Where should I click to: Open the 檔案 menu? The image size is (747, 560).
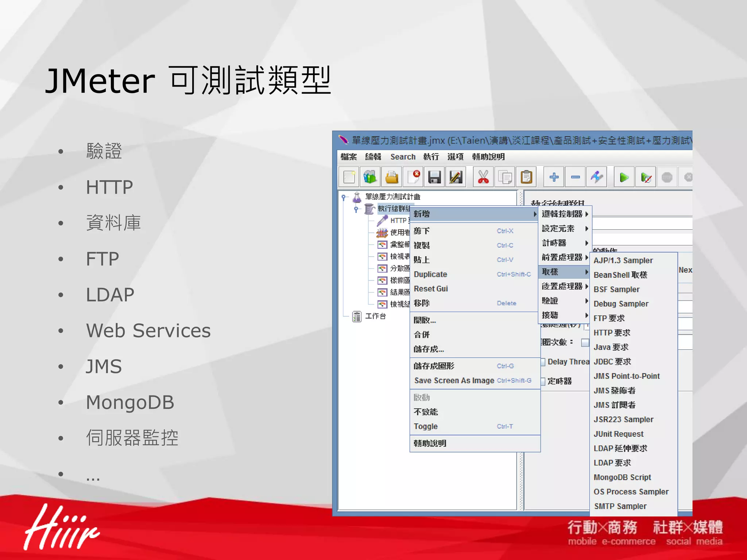[x=349, y=157]
